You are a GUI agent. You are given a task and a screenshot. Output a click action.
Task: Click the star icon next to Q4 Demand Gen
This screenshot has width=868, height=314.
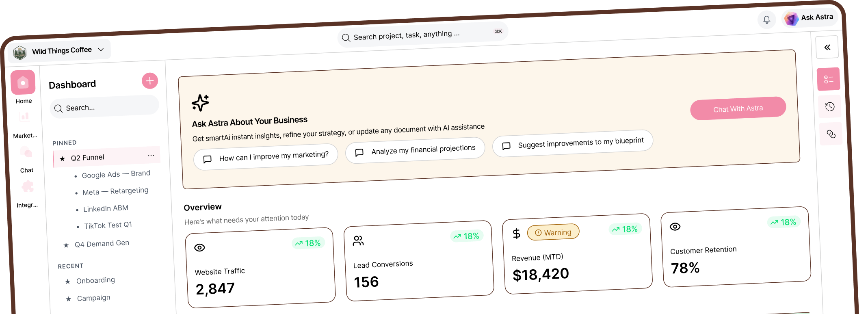66,245
